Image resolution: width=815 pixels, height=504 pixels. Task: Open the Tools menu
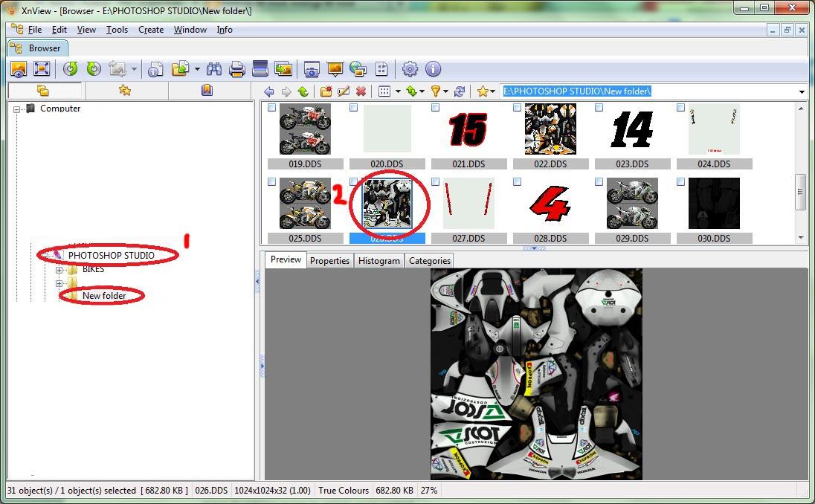coord(117,30)
